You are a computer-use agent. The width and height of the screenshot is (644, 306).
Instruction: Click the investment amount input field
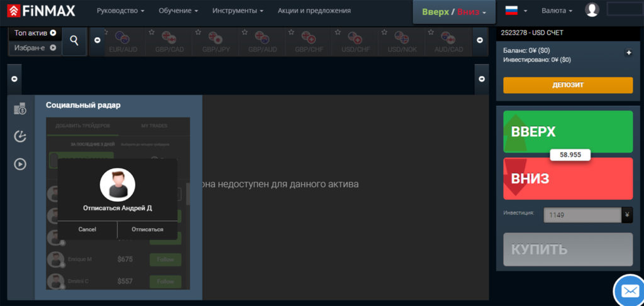click(x=582, y=216)
